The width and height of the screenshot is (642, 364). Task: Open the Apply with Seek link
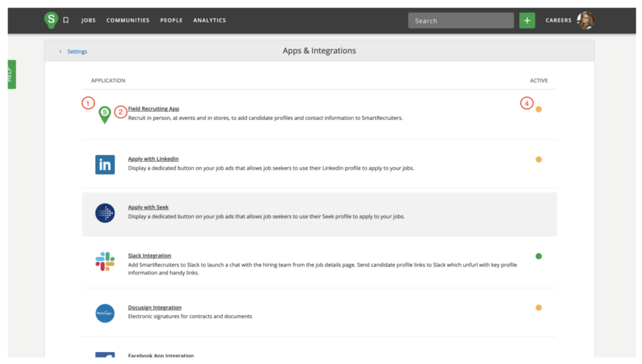coord(148,207)
